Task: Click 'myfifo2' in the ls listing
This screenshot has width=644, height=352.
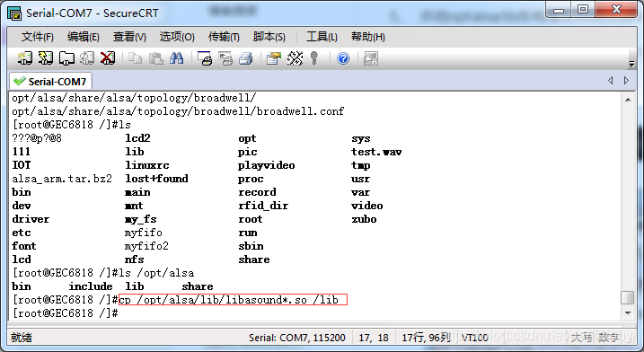Action: [146, 246]
